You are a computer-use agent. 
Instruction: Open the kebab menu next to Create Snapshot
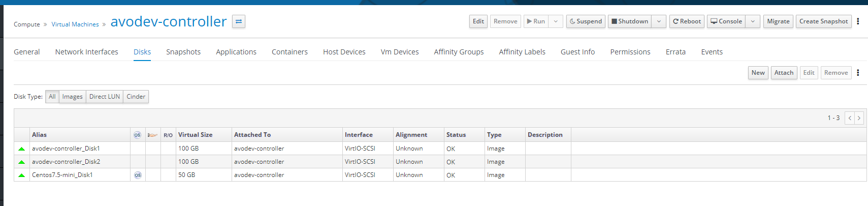[x=858, y=21]
